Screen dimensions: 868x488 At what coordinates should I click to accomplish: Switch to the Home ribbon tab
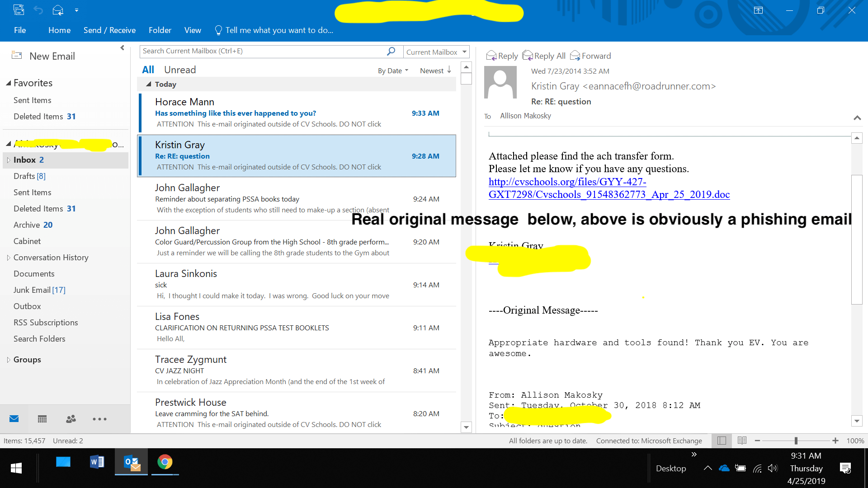coord(59,30)
